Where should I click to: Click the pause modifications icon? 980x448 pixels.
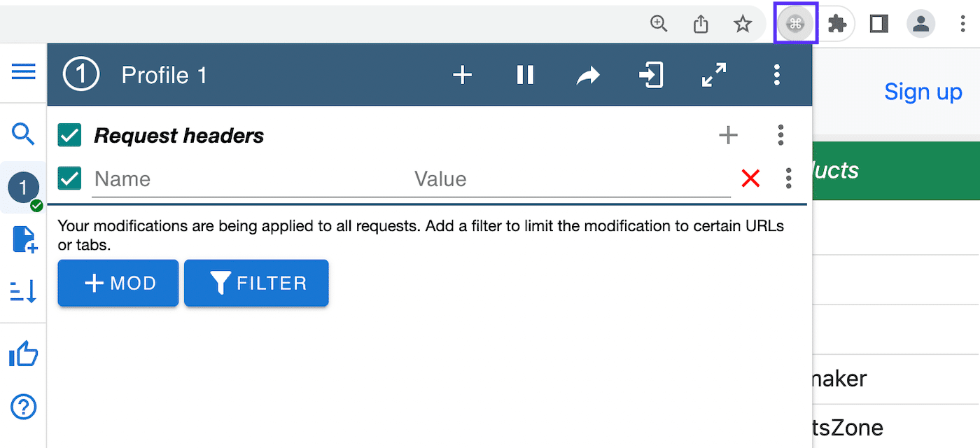pyautogui.click(x=525, y=75)
